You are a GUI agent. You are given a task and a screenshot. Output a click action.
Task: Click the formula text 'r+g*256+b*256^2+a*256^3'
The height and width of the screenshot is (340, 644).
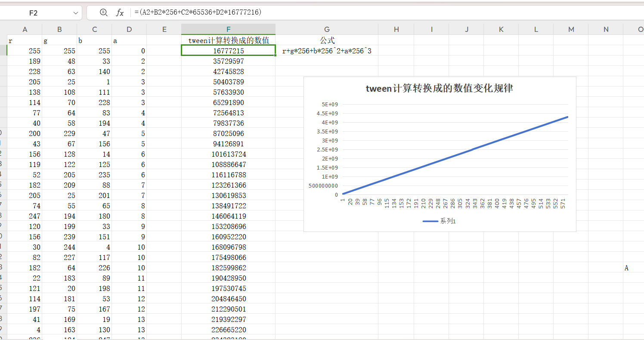pos(327,51)
